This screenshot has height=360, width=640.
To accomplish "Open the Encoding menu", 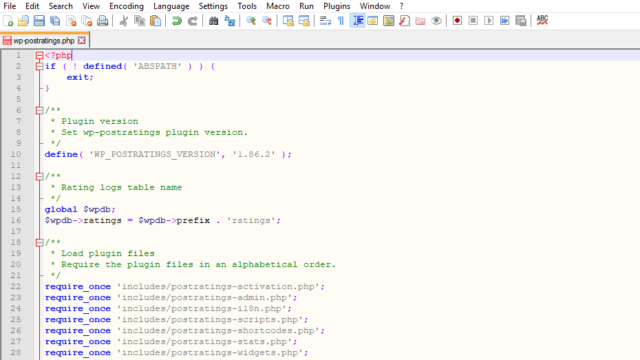I will [127, 6].
